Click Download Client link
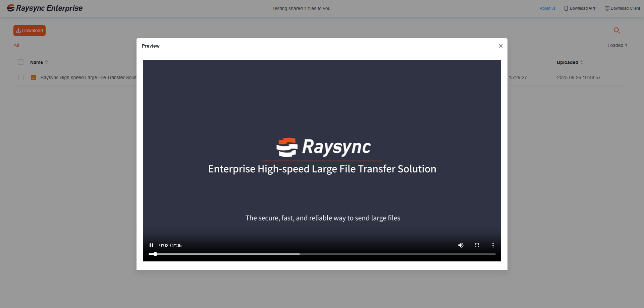 point(622,8)
